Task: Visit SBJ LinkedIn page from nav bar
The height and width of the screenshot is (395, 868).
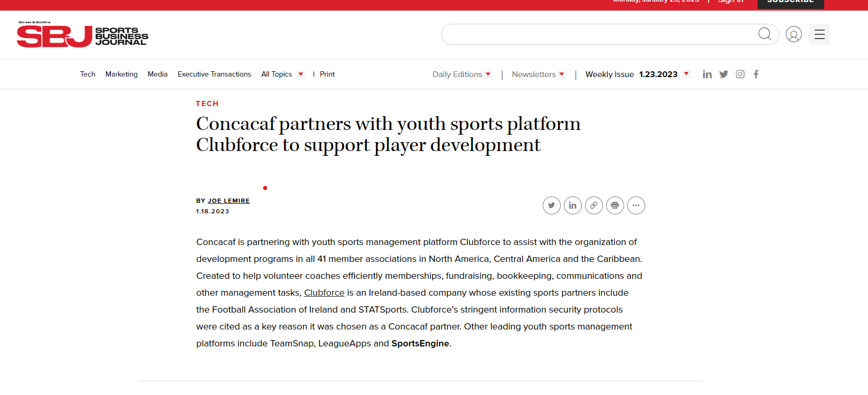Action: [707, 74]
